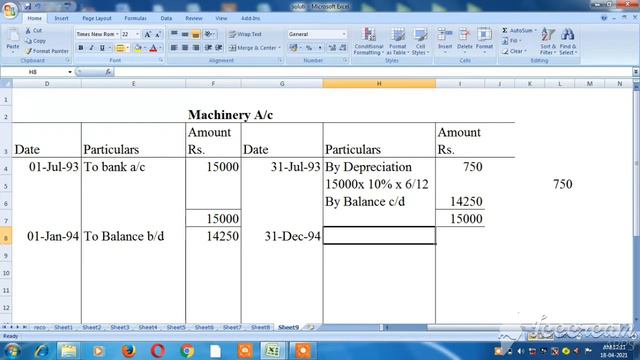Click AutoSum button
This screenshot has height=360, width=640.
pos(518,31)
